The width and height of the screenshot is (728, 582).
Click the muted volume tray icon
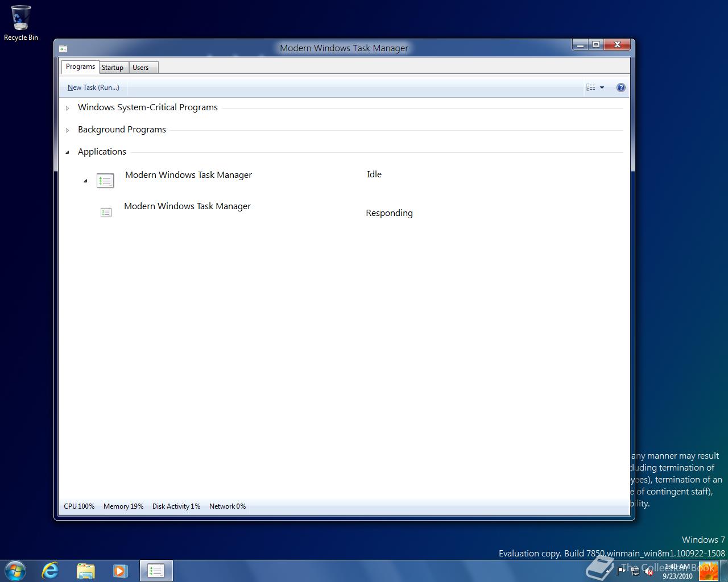coord(648,572)
